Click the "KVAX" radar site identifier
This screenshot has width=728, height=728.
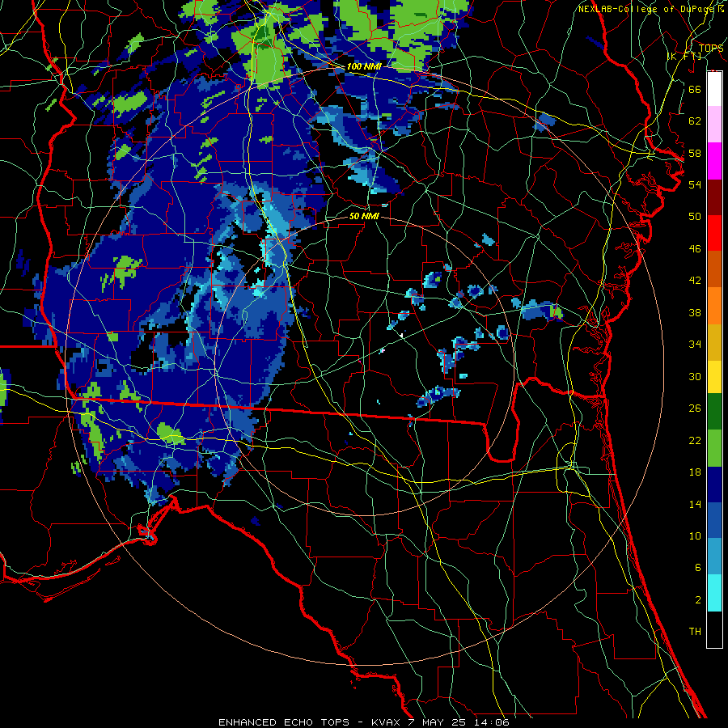pos(386,722)
